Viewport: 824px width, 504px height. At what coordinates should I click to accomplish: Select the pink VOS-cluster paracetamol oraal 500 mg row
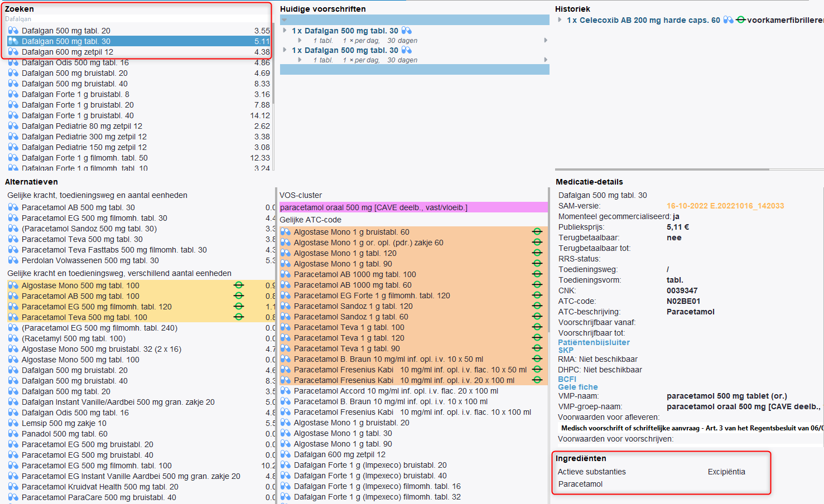click(x=413, y=207)
